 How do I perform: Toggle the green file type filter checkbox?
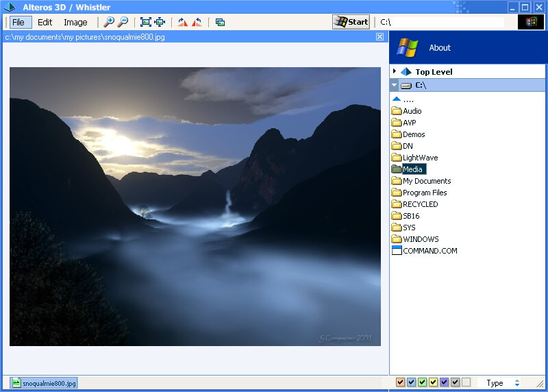[x=422, y=382]
